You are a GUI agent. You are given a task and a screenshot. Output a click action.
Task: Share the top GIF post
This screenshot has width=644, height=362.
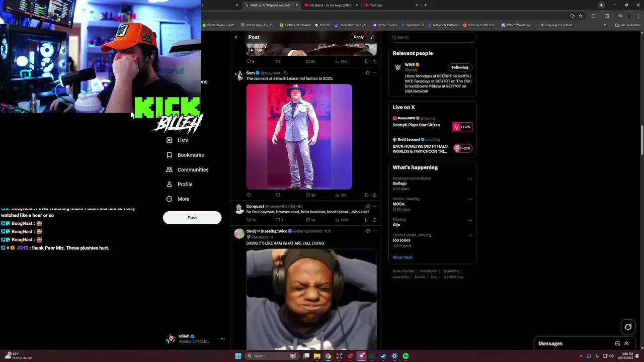pyautogui.click(x=374, y=62)
